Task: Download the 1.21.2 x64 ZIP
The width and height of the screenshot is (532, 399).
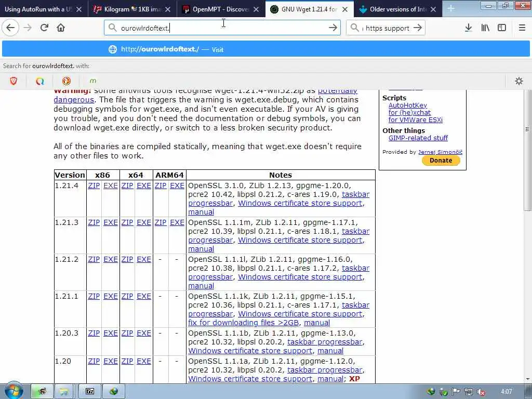Action: tap(127, 260)
